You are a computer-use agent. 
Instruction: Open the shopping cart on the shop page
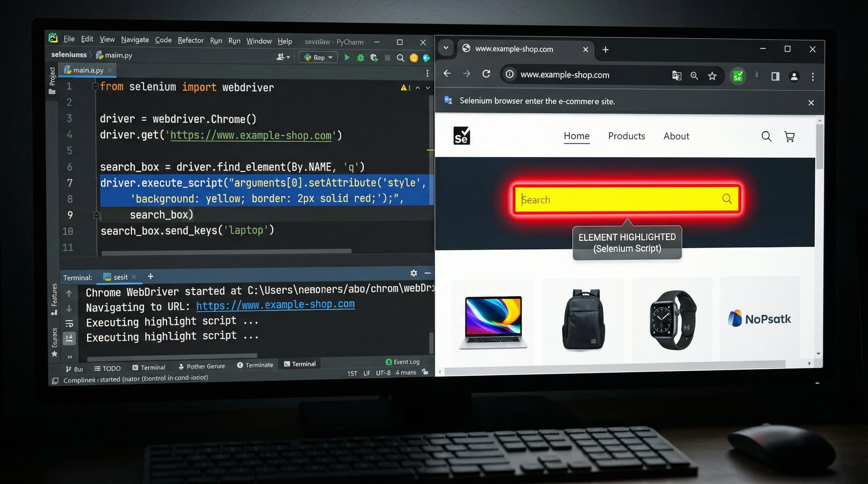coord(790,137)
